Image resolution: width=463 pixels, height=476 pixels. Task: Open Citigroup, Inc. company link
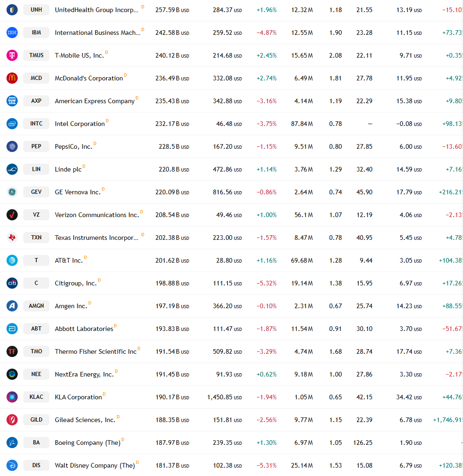click(76, 283)
